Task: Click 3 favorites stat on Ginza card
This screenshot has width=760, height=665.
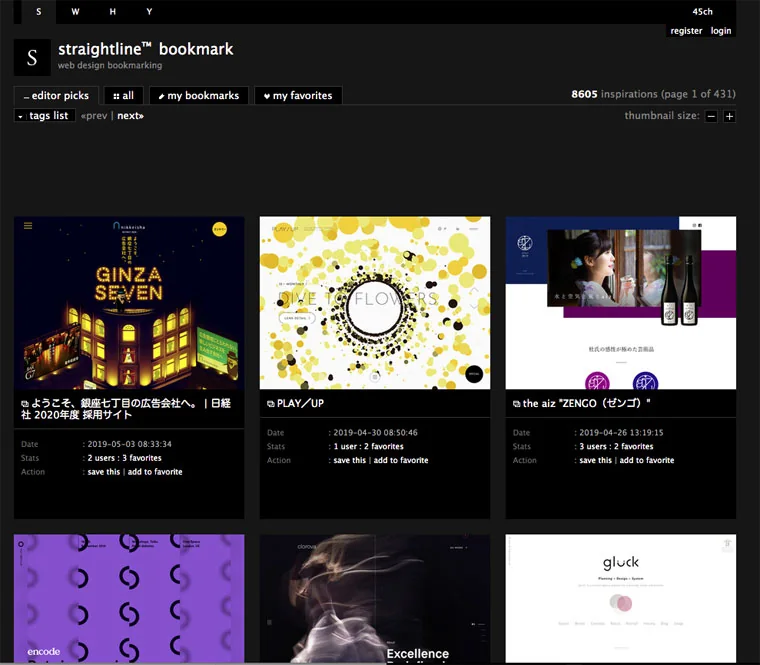Action: 142,458
